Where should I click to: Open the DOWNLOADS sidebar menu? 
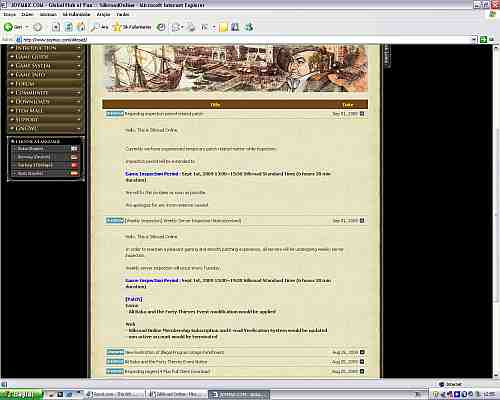pos(46,102)
